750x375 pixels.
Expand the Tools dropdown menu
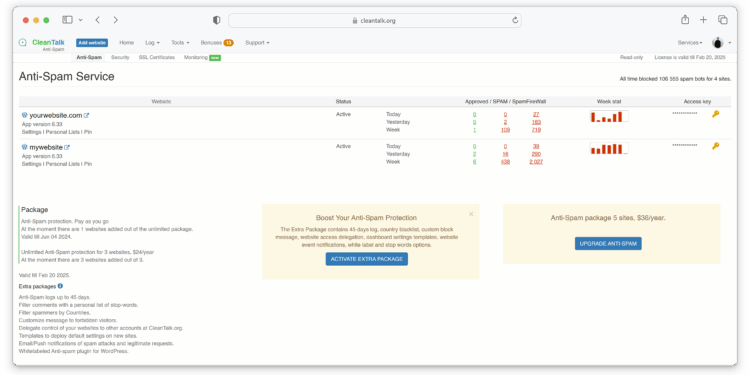[x=180, y=43]
